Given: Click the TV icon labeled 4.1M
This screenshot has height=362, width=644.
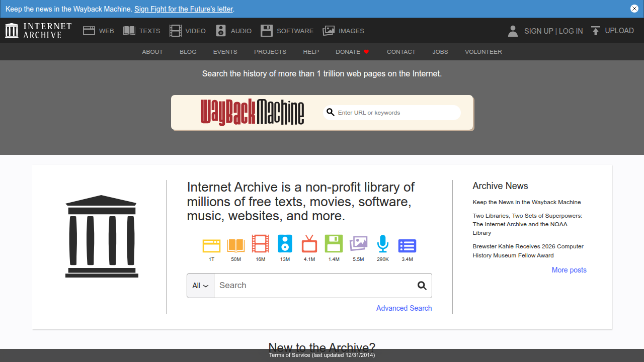Looking at the screenshot, I should point(309,244).
